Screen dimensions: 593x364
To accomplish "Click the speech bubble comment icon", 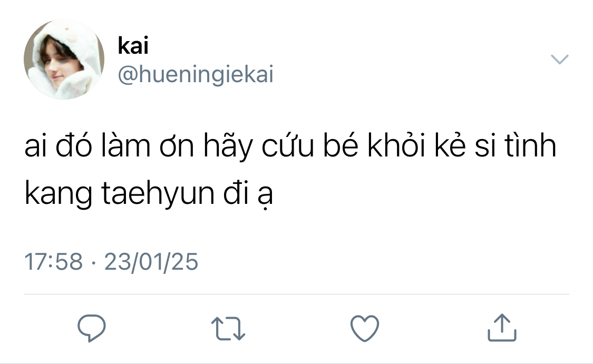I will [92, 328].
